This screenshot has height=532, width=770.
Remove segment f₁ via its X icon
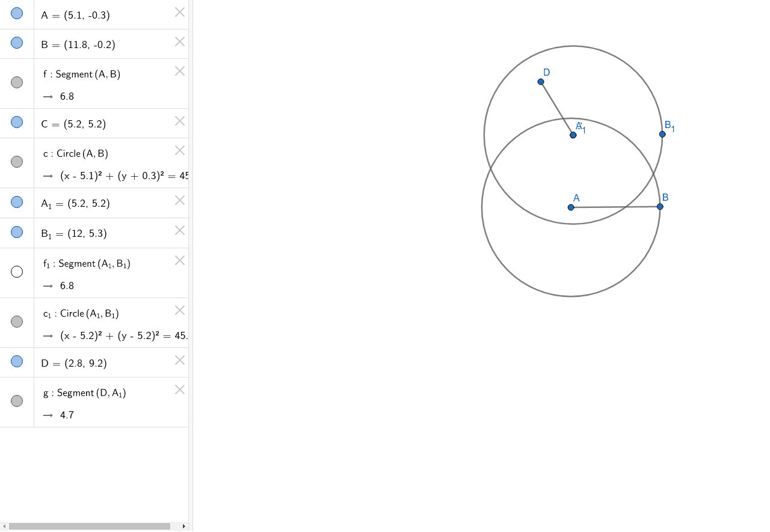(179, 260)
